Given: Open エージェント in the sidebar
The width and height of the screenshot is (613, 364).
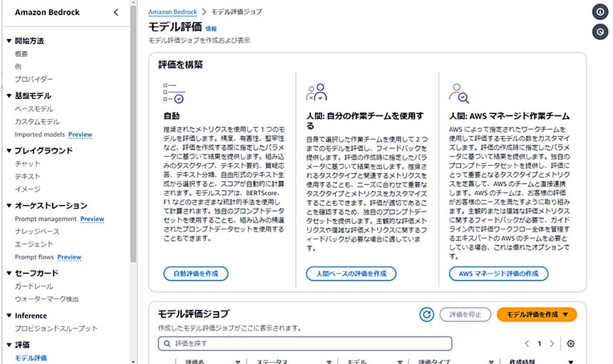Looking at the screenshot, I should [x=34, y=244].
